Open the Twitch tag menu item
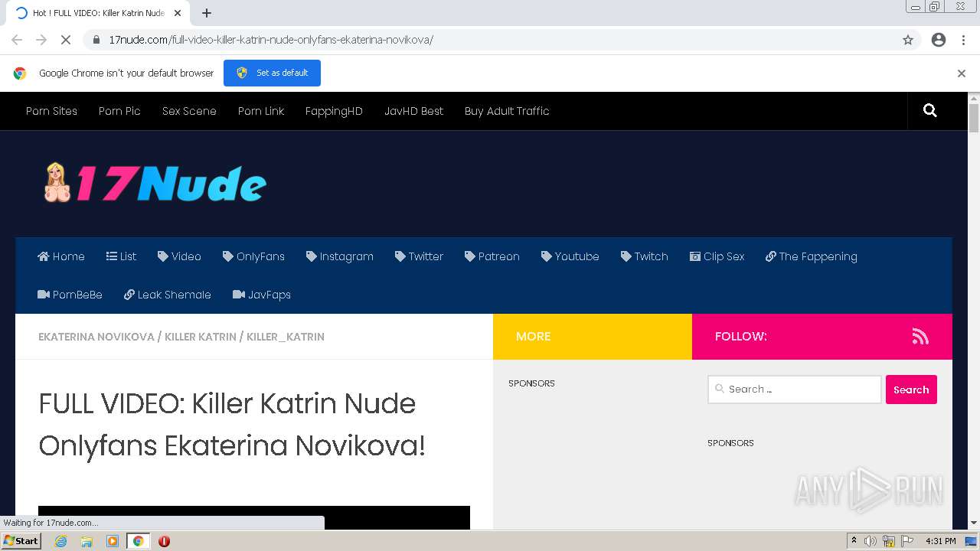Screen dimensions: 980x551 [x=645, y=256]
